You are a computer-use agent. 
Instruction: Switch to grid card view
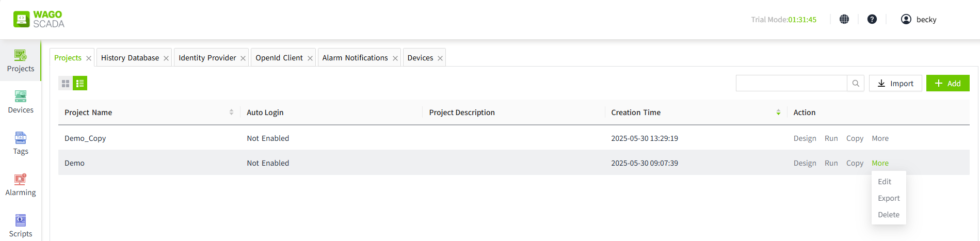[x=66, y=83]
